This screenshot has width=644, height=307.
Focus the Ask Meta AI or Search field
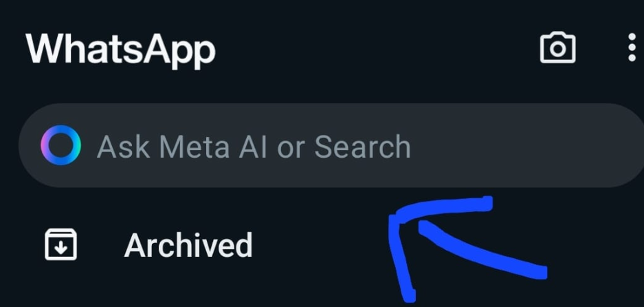pyautogui.click(x=330, y=146)
